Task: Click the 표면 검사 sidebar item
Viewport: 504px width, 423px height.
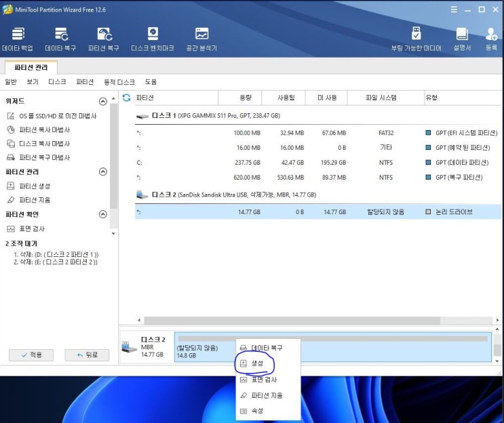Action: tap(32, 229)
